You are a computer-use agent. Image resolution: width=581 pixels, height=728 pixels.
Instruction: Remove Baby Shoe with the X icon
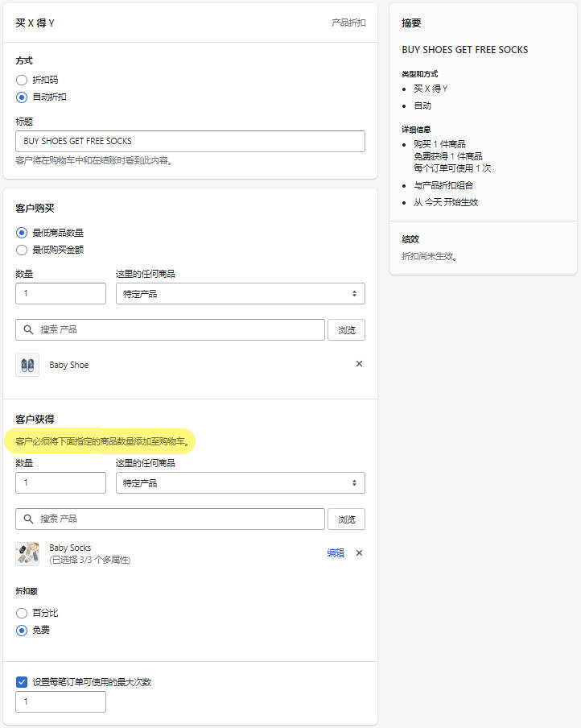[x=359, y=363]
